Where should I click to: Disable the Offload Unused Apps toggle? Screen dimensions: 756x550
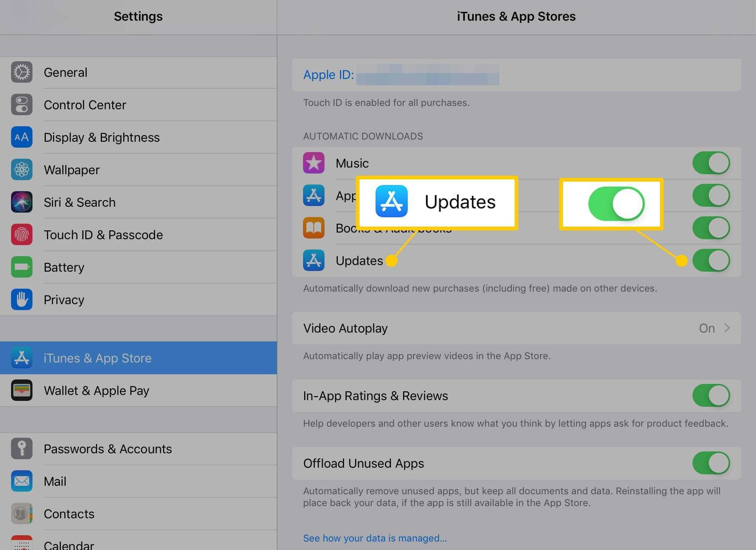point(710,463)
